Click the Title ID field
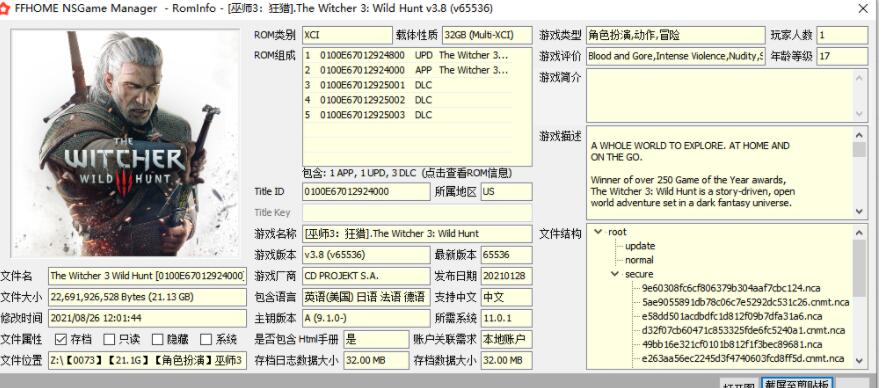881x388 pixels. (x=366, y=191)
